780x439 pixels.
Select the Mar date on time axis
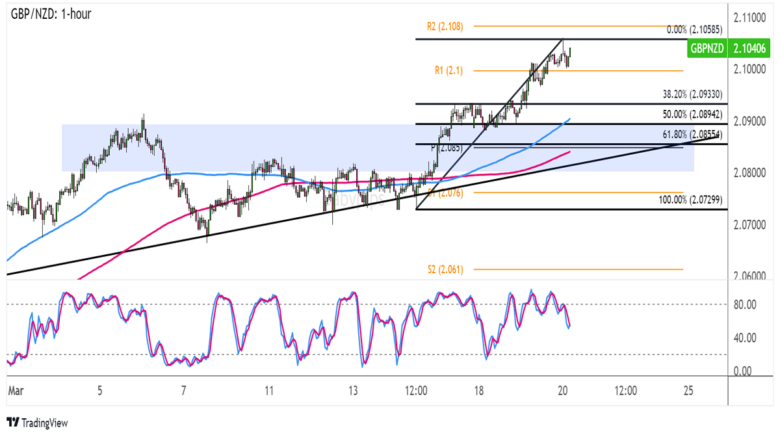click(x=16, y=390)
